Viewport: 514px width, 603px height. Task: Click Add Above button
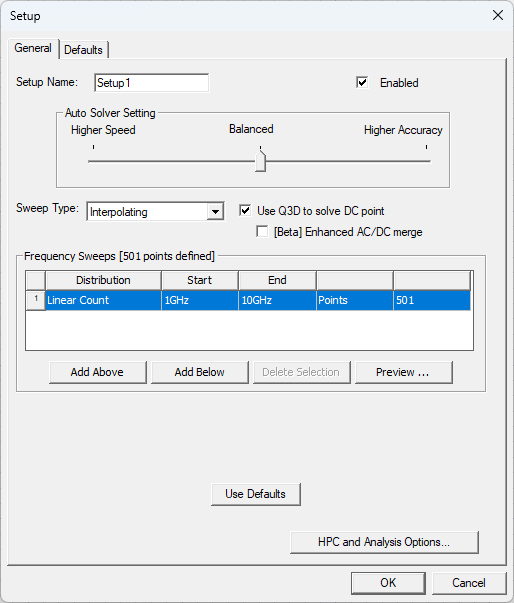tap(98, 372)
